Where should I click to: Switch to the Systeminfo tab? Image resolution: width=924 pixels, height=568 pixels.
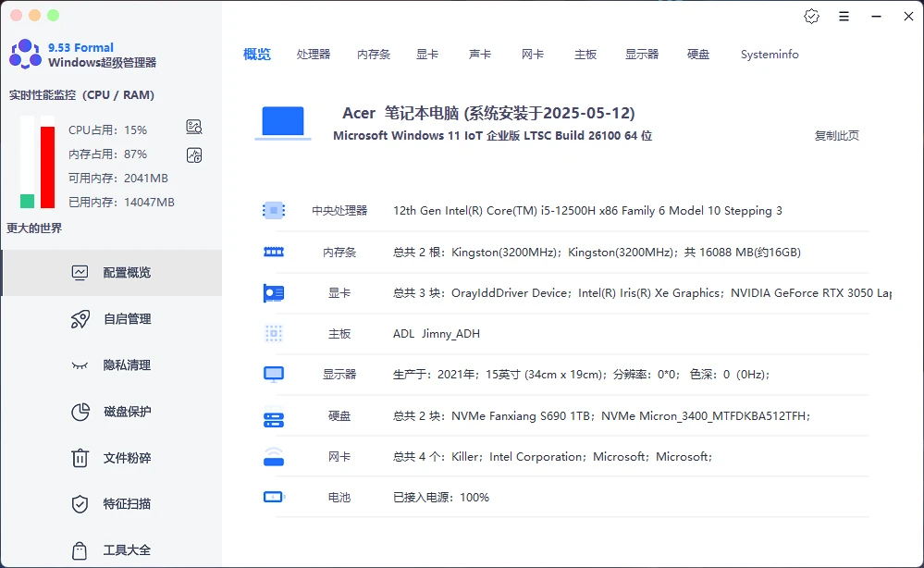coord(770,55)
